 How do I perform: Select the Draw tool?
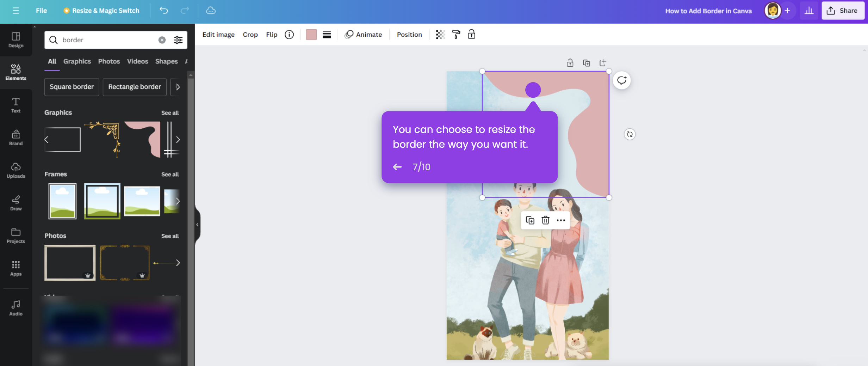tap(15, 202)
